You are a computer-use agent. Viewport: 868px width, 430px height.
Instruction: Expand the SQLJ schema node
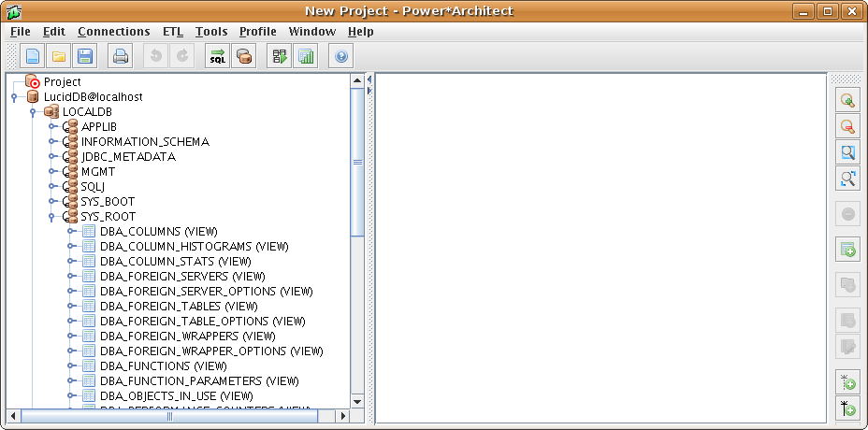point(51,187)
